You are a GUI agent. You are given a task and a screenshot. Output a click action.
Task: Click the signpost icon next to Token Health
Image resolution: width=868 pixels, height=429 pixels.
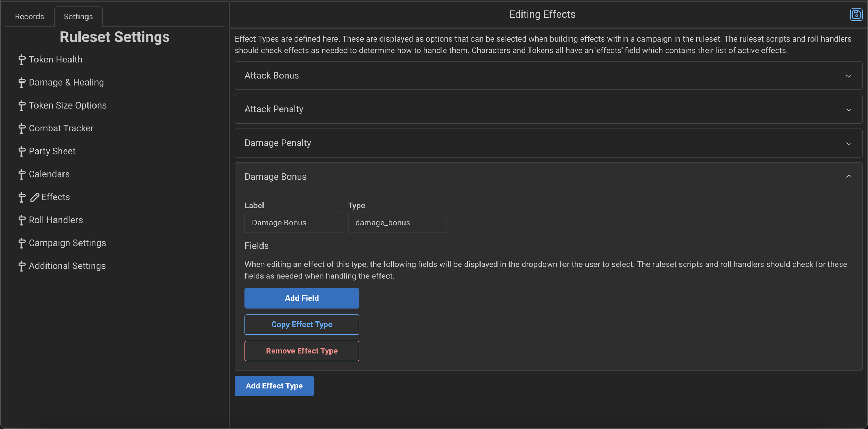pyautogui.click(x=22, y=59)
